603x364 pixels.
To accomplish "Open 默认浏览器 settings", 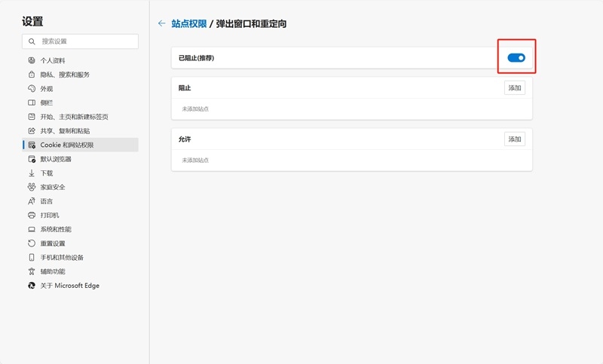I will coord(80,159).
